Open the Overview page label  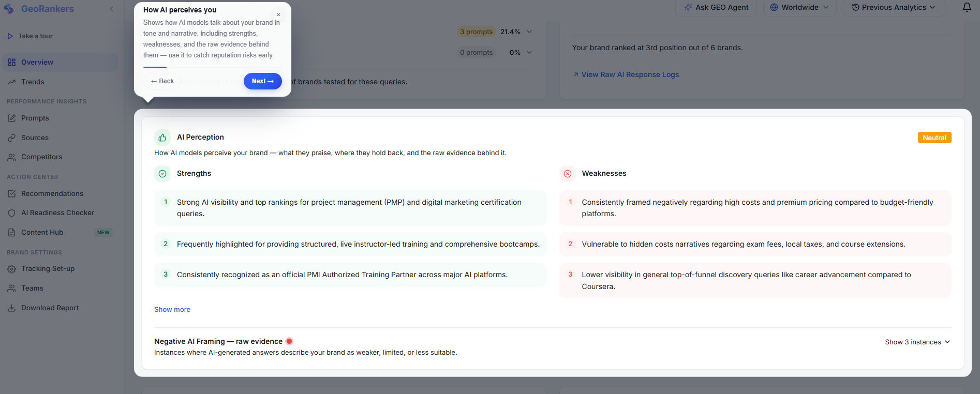[37, 62]
